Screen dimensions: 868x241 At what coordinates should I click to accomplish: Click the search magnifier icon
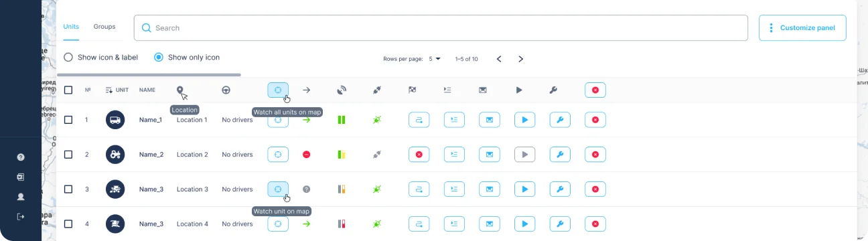point(146,28)
